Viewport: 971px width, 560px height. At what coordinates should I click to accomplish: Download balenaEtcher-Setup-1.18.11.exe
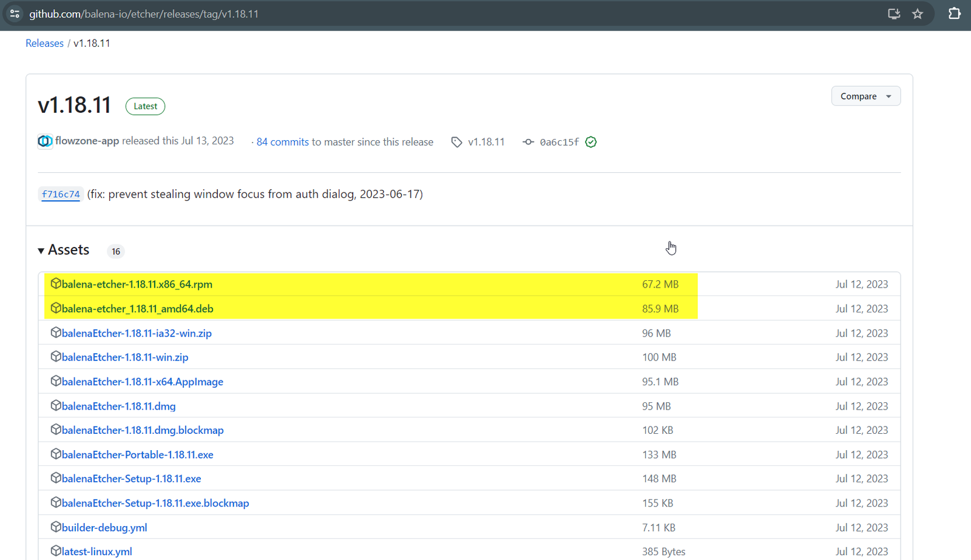(x=132, y=479)
